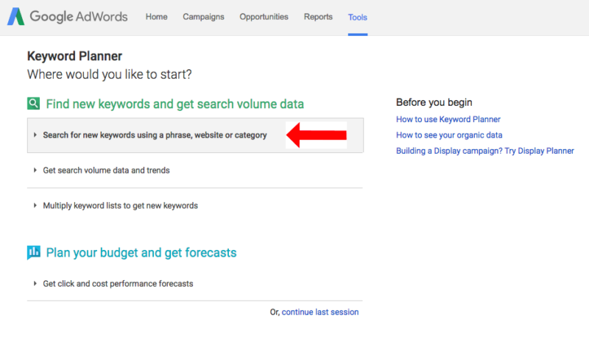The width and height of the screenshot is (589, 364).
Task: Expand triangle beside Search for new keywords
Action: pos(35,135)
